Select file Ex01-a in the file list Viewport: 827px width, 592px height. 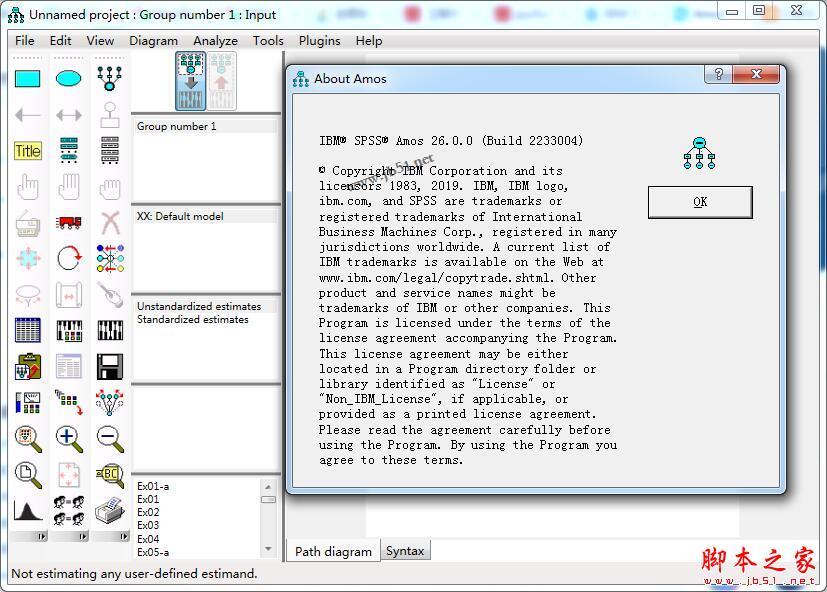click(x=153, y=486)
